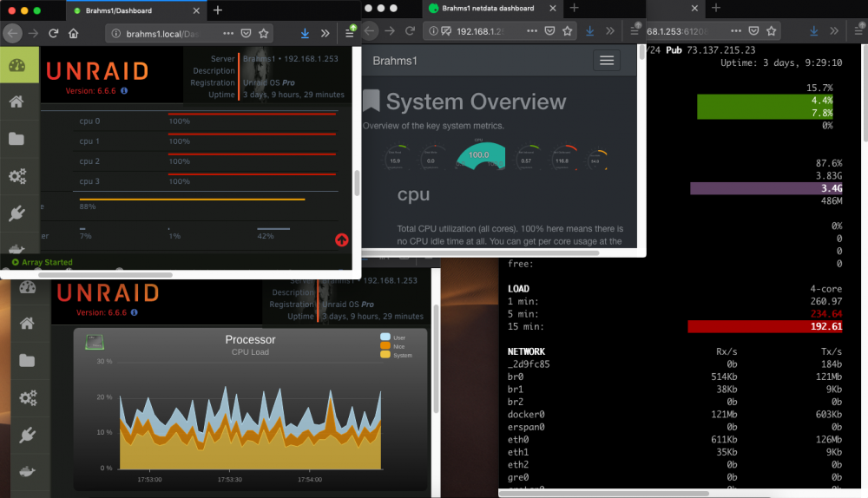Click the UNRAID logo in lower window
The image size is (868, 498).
(108, 292)
